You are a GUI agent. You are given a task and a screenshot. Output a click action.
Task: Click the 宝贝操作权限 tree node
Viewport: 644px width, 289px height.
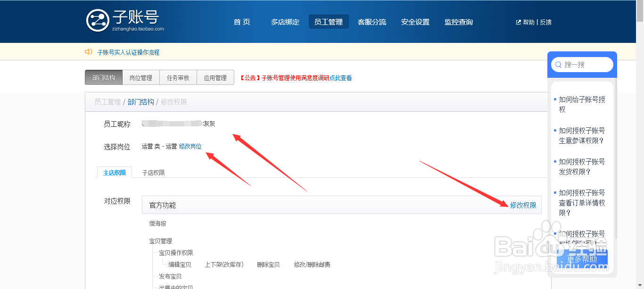pyautogui.click(x=176, y=253)
